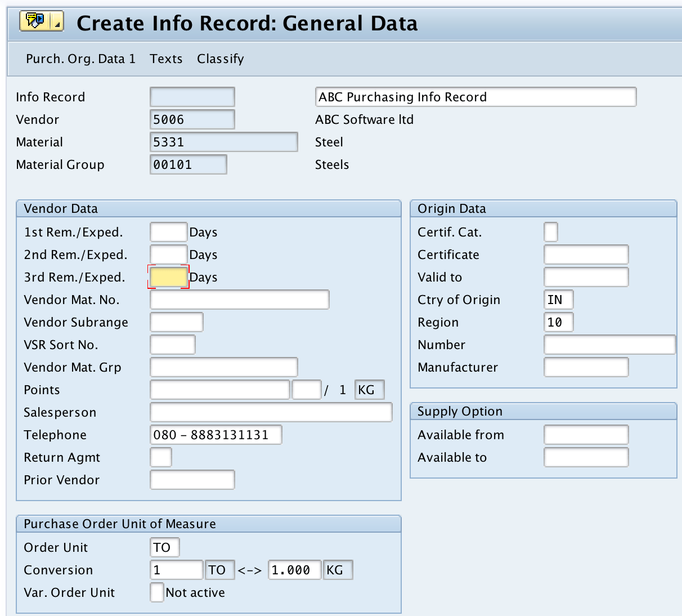Toggle the Return Agmt checkbox
Image resolution: width=682 pixels, height=616 pixels.
(x=160, y=457)
